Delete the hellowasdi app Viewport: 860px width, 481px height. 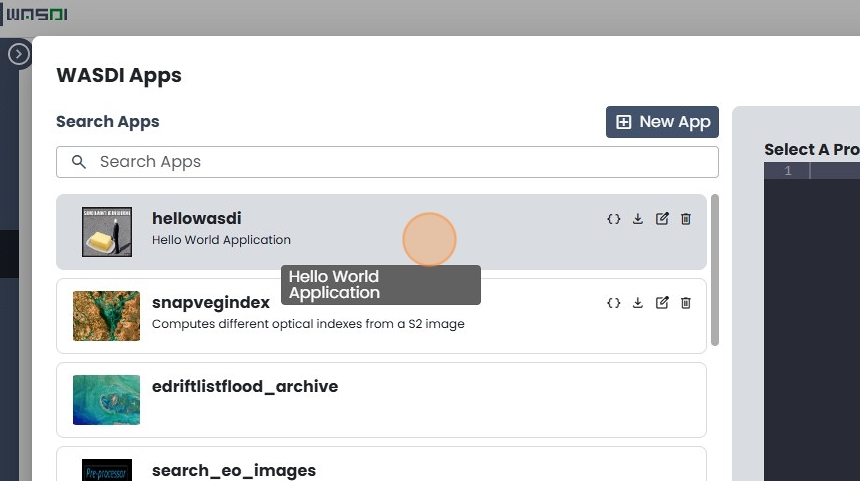click(686, 219)
